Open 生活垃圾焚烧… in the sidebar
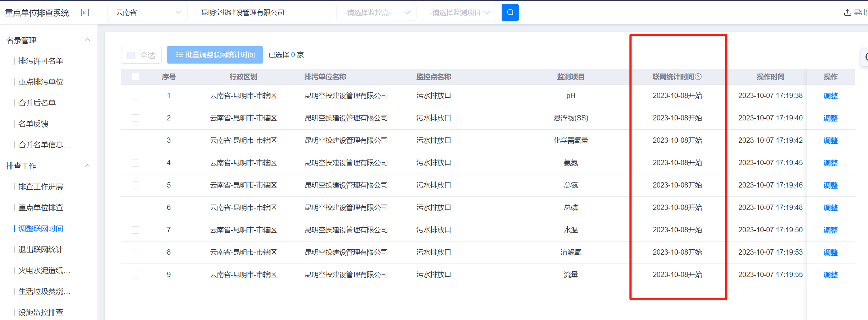This screenshot has height=320, width=868. point(44,292)
